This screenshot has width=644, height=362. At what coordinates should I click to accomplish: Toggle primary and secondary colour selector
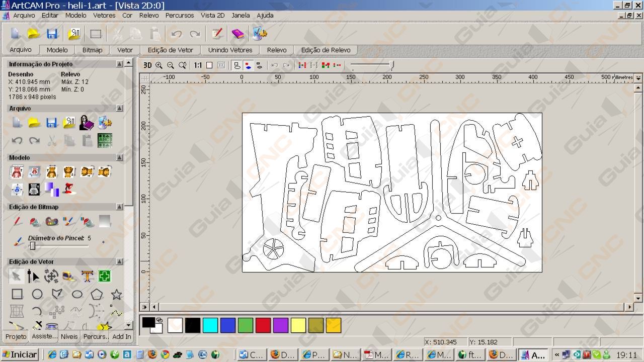tap(152, 325)
